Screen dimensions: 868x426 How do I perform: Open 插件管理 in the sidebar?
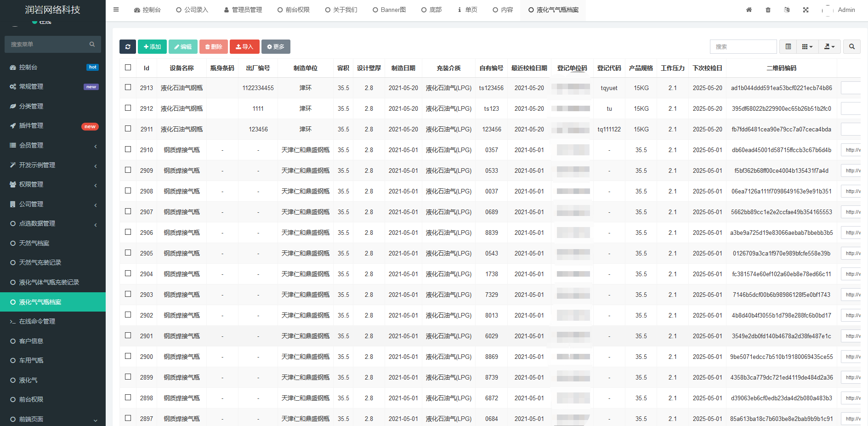pyautogui.click(x=53, y=125)
